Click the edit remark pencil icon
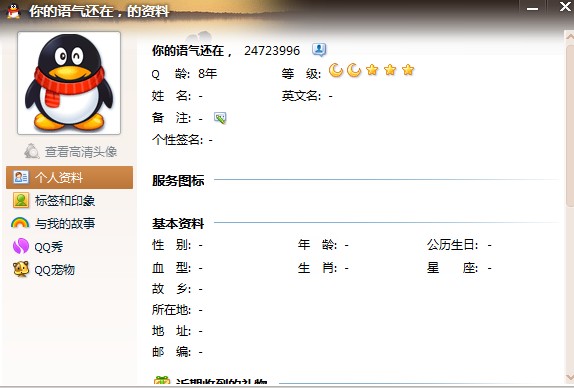The image size is (574, 388). coord(220,118)
